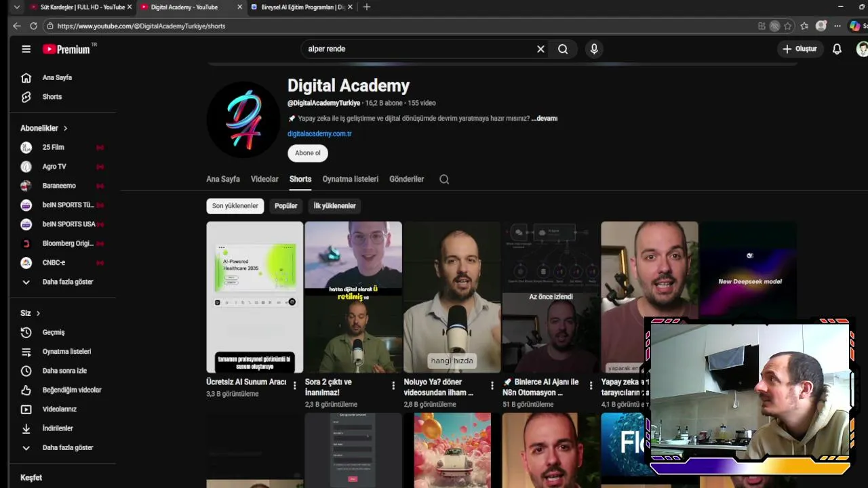Open the options menu for Noluyo Ya? döner
This screenshot has width=868, height=488.
coord(492,386)
